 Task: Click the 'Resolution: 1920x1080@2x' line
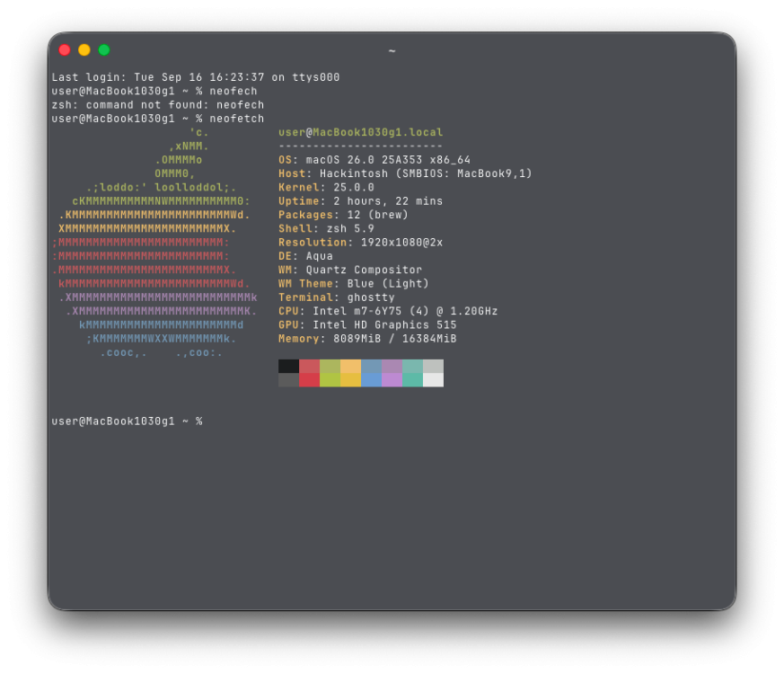(360, 243)
